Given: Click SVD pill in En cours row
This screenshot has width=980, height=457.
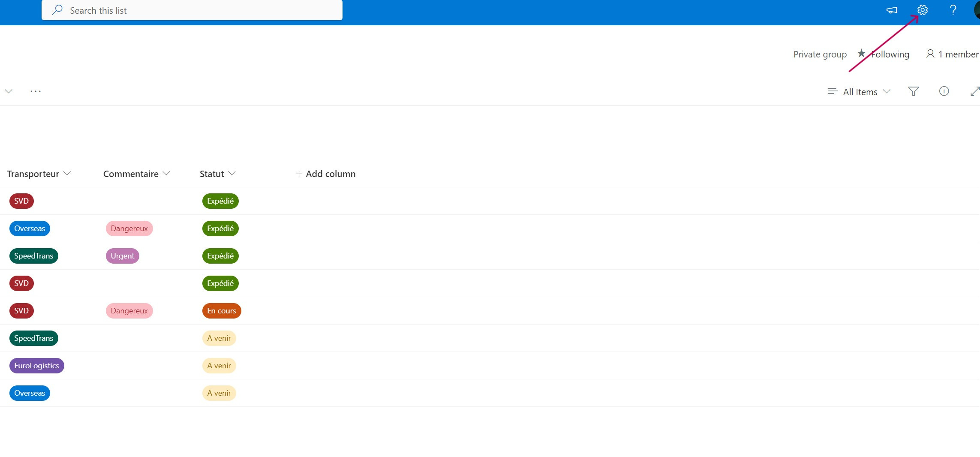Looking at the screenshot, I should (x=21, y=311).
